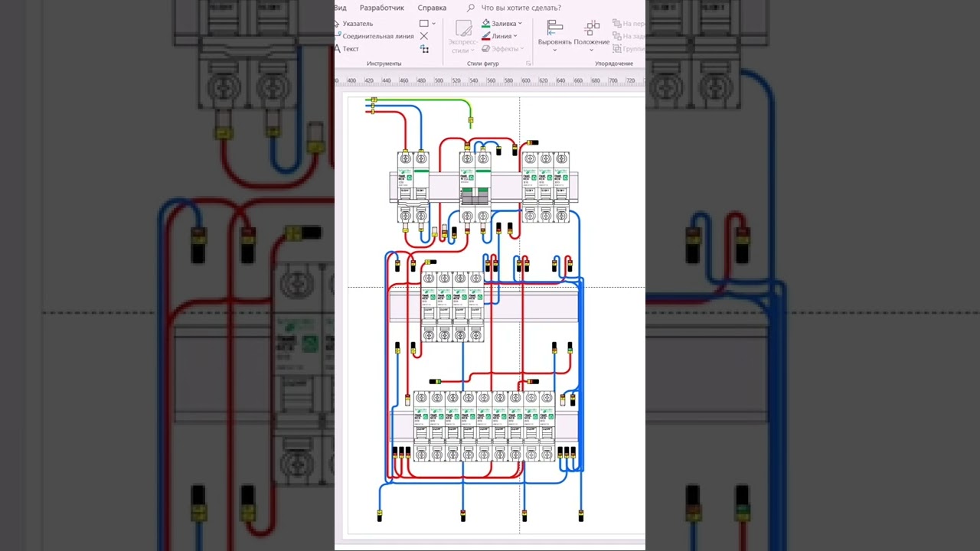The width and height of the screenshot is (980, 551).
Task: Click the text block tool icon below the X
Action: [424, 49]
